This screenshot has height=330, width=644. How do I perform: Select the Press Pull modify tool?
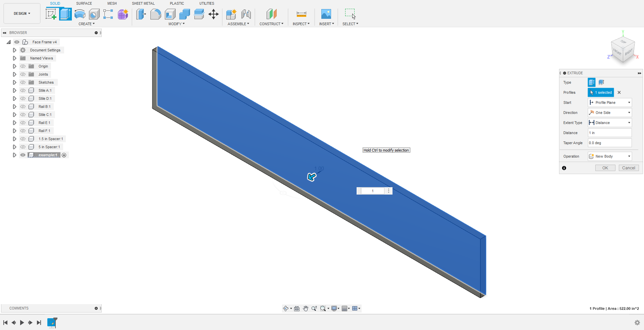141,14
